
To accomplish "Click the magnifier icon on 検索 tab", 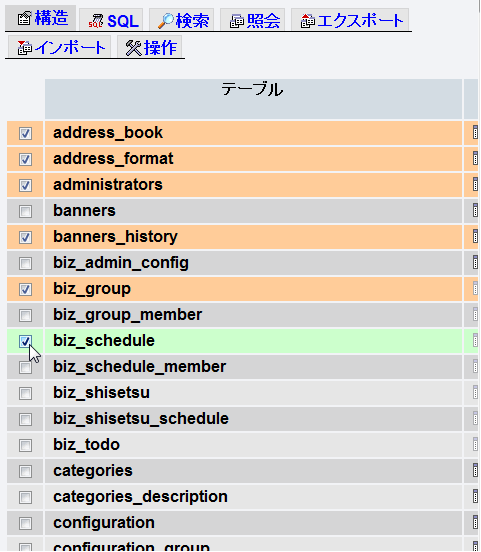I will [166, 21].
